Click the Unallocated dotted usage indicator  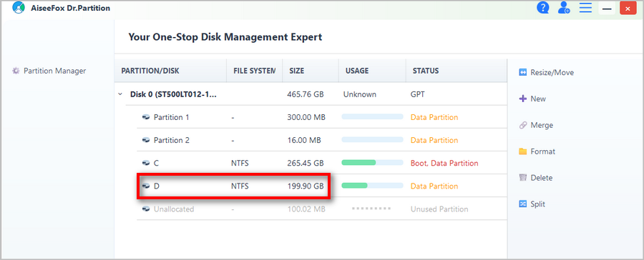pyautogui.click(x=371, y=209)
